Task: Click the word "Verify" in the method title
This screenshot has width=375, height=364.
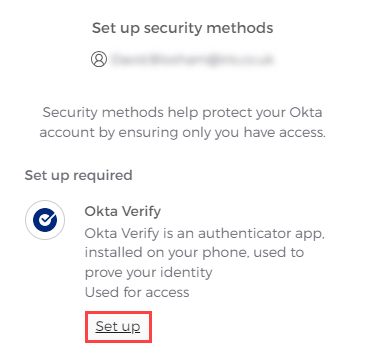Action: coord(141,211)
